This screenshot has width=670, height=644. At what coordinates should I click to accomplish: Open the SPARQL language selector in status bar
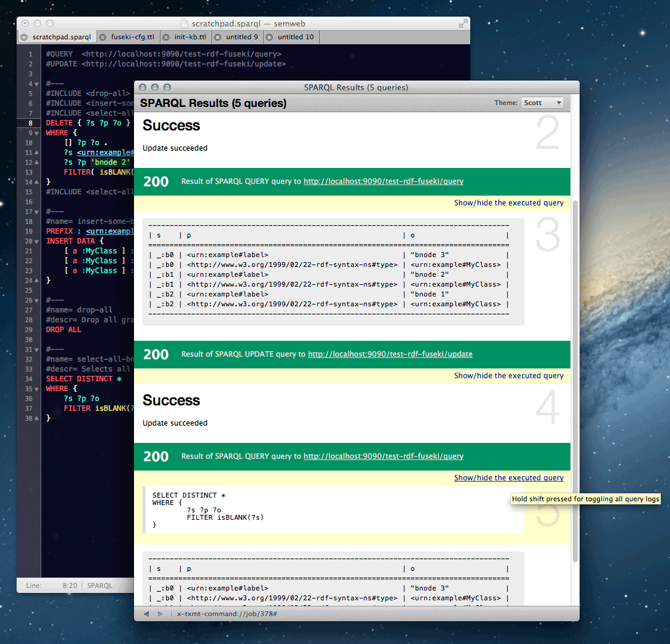100,586
